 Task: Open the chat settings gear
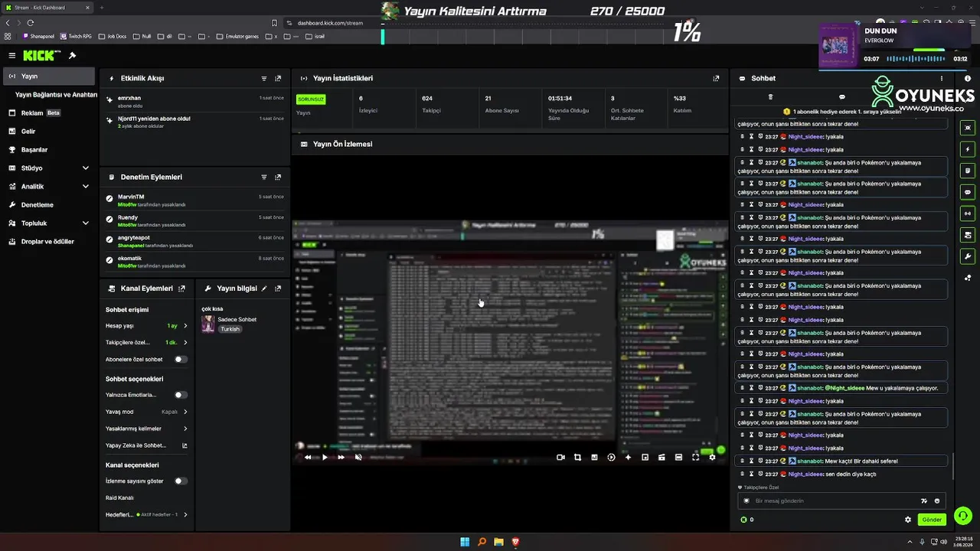[908, 520]
